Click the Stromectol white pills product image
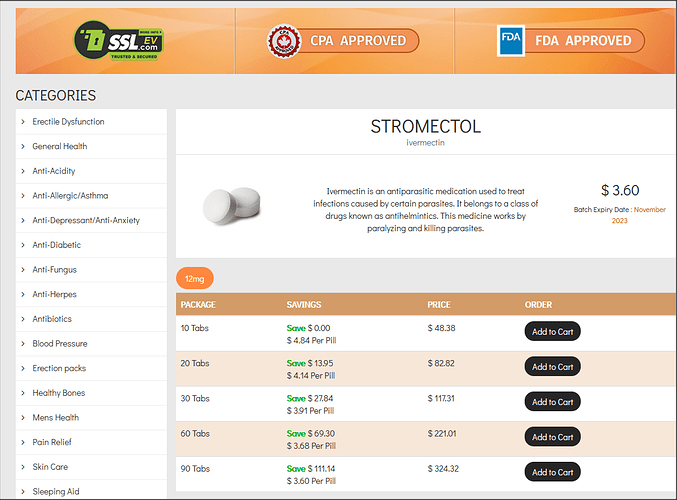Screen dimensions: 677x500 pyautogui.click(x=232, y=206)
